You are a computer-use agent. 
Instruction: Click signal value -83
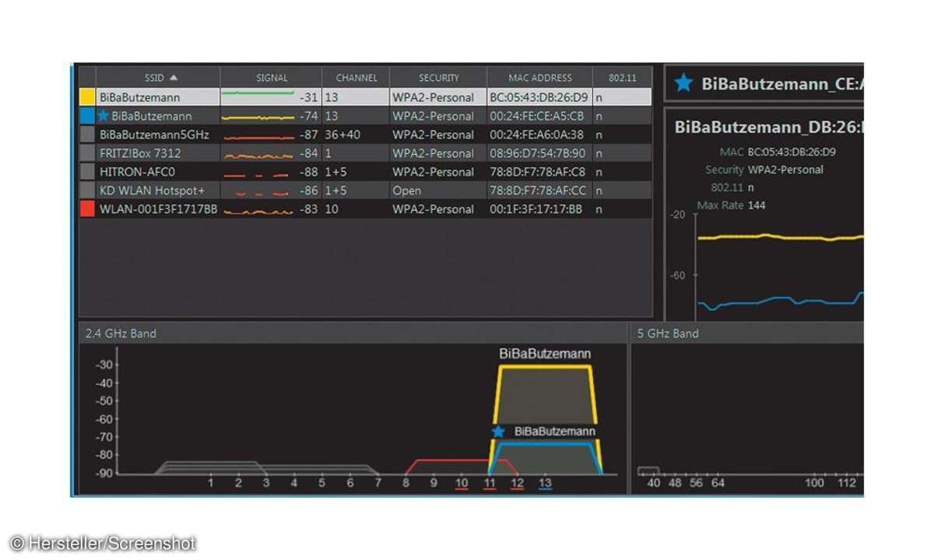point(308,209)
